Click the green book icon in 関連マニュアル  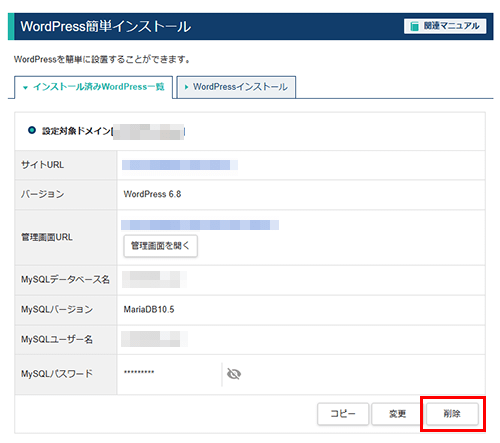[x=414, y=26]
